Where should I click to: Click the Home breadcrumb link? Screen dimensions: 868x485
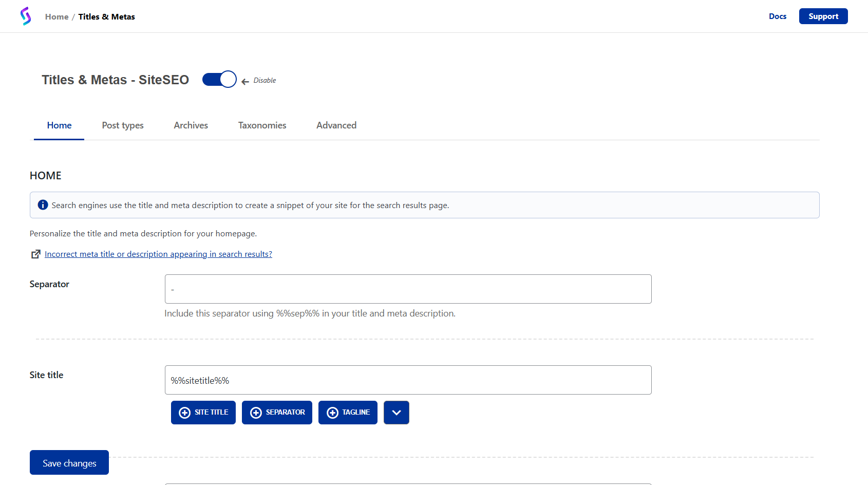pos(56,16)
